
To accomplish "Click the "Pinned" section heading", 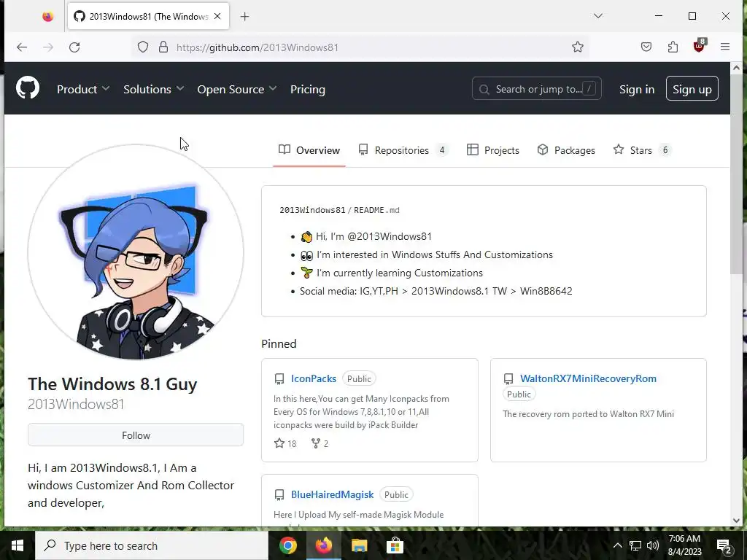I will 279,344.
